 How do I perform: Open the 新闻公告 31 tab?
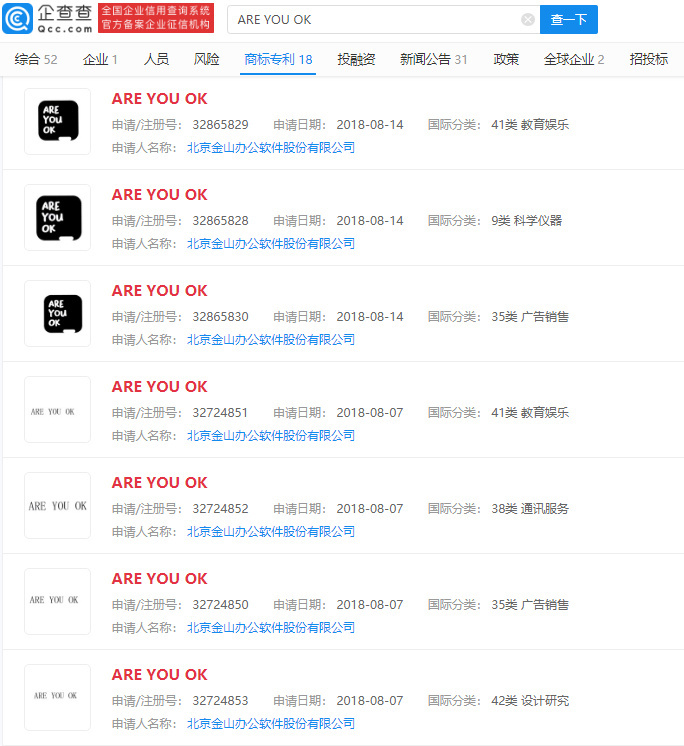click(433, 59)
